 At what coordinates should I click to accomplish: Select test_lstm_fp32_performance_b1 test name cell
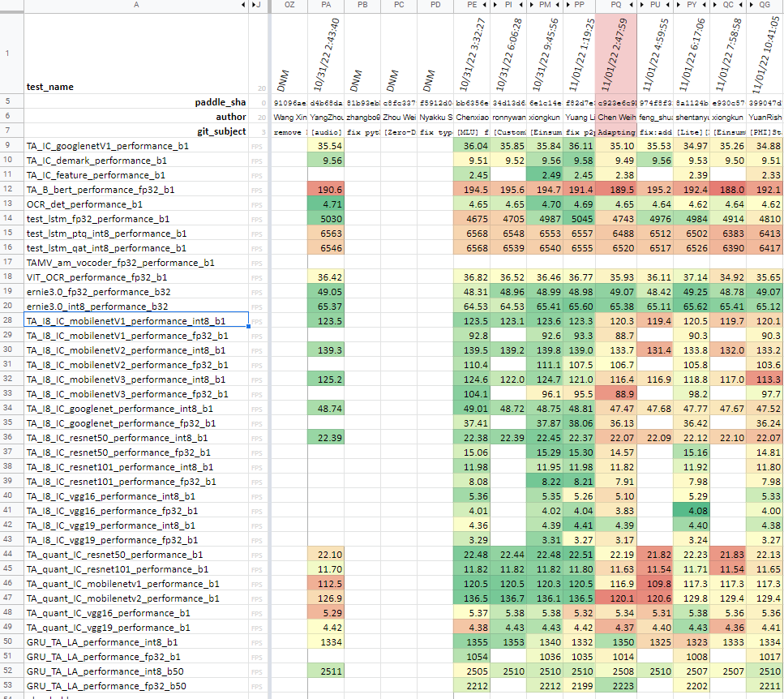point(136,219)
